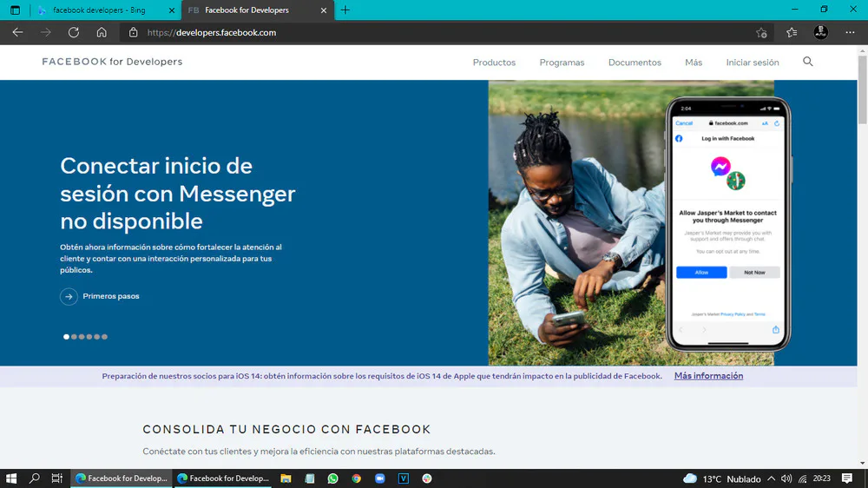The height and width of the screenshot is (488, 868).
Task: Open the notification center icon
Action: pyautogui.click(x=847, y=478)
